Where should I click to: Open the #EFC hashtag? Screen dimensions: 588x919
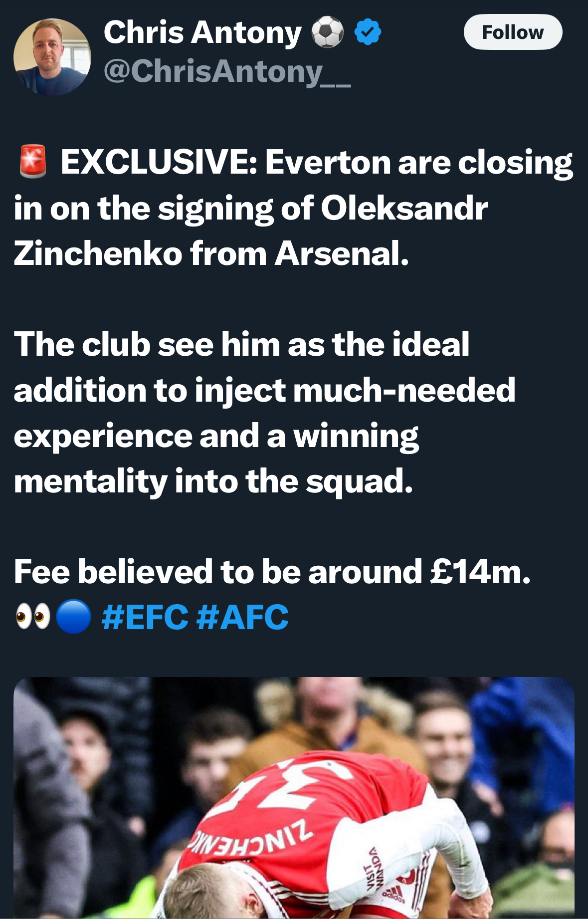(145, 618)
